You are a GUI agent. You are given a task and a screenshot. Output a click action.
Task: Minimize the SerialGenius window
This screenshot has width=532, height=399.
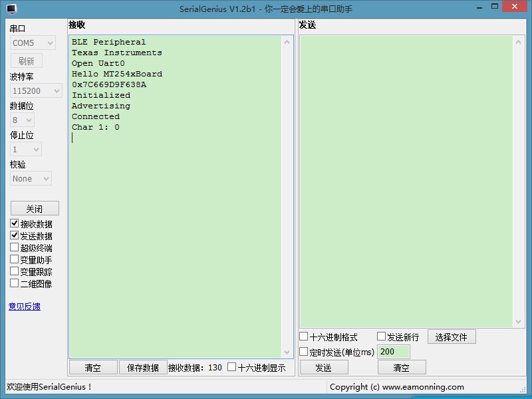pyautogui.click(x=479, y=7)
